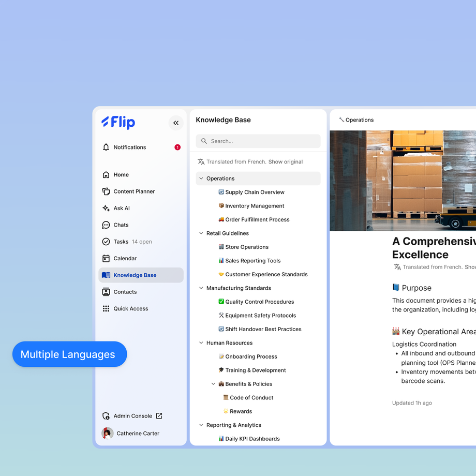Collapse the Human Resources folder
Image resolution: width=476 pixels, height=476 pixels.
click(201, 343)
